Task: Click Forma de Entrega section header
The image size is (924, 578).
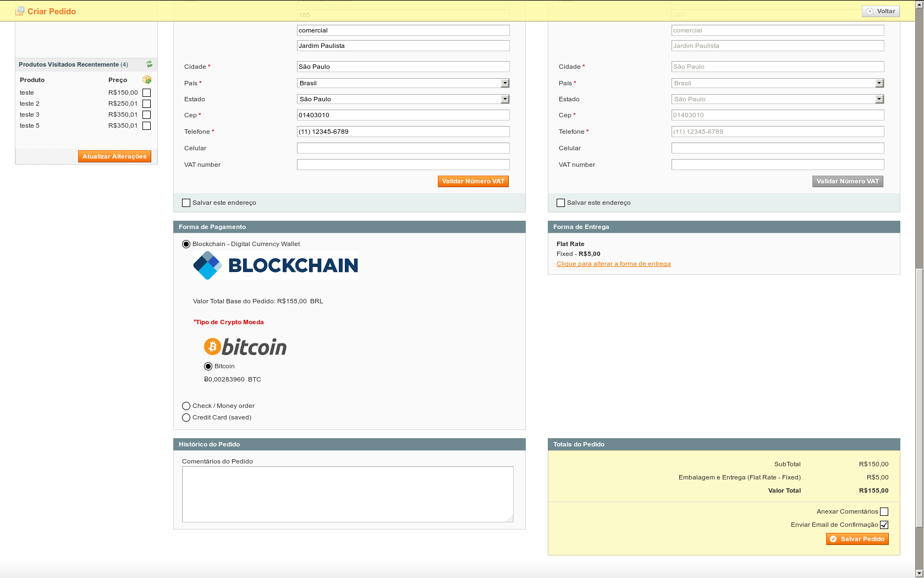Action: pyautogui.click(x=724, y=227)
